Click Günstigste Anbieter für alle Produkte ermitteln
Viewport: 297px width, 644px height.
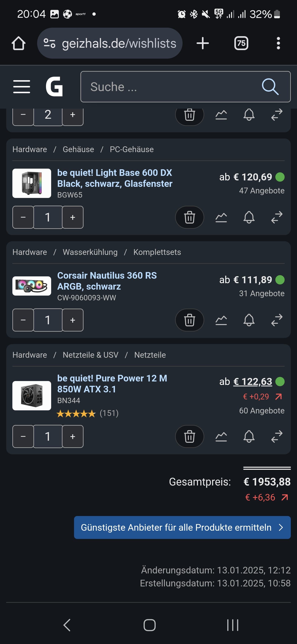(182, 527)
